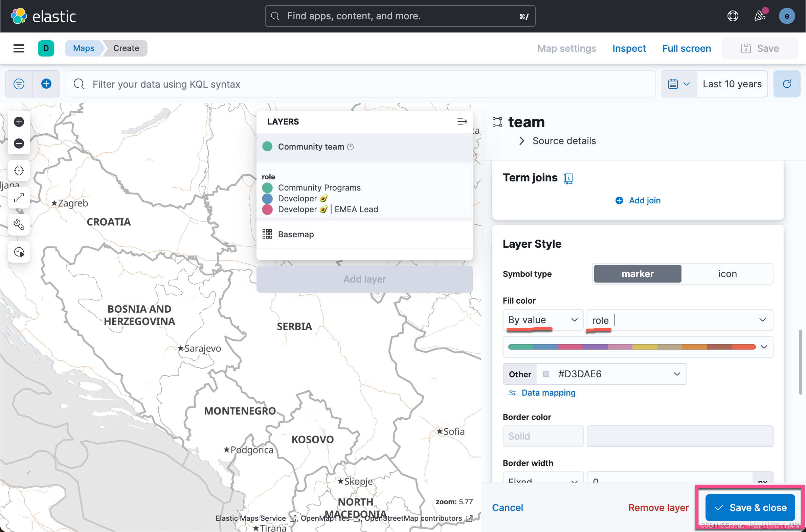
Task: Refresh the map data
Action: [787, 84]
